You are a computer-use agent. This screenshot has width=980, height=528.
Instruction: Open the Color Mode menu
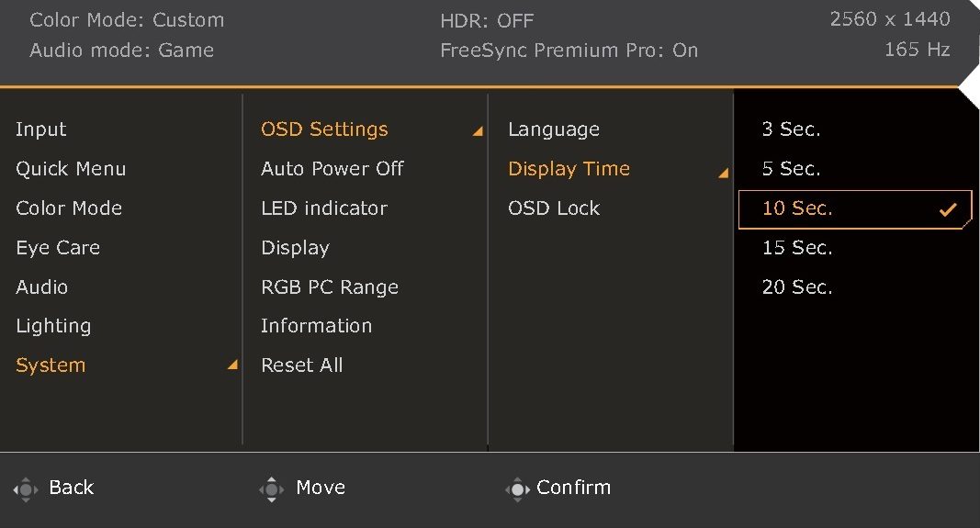69,208
